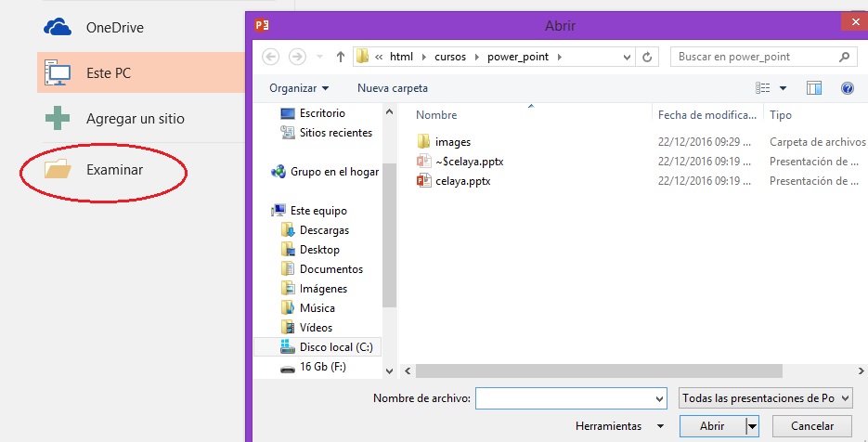Toggle the preview pane icon
Image resolution: width=868 pixels, height=442 pixels.
pyautogui.click(x=814, y=88)
